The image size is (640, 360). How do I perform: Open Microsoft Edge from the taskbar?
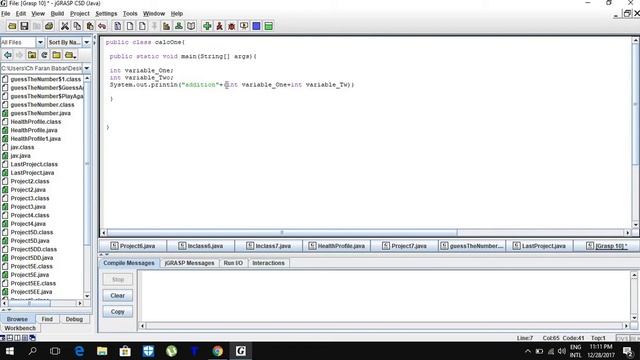tap(79, 351)
